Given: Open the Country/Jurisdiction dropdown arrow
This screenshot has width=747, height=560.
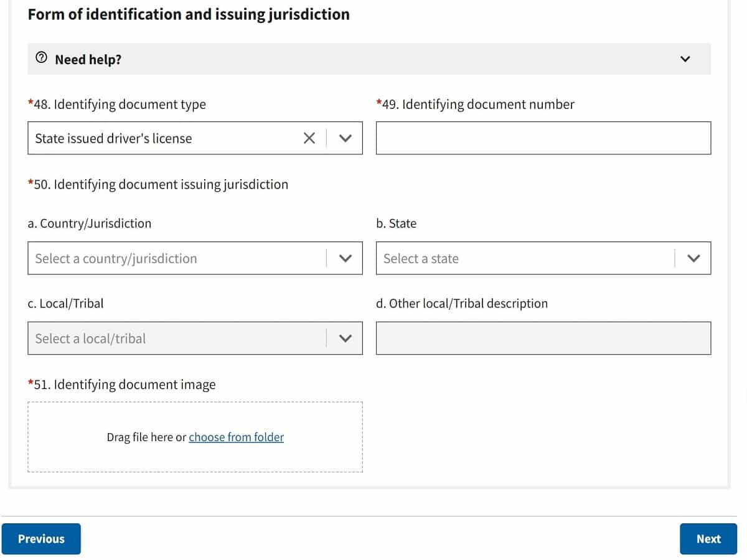Looking at the screenshot, I should pos(345,258).
